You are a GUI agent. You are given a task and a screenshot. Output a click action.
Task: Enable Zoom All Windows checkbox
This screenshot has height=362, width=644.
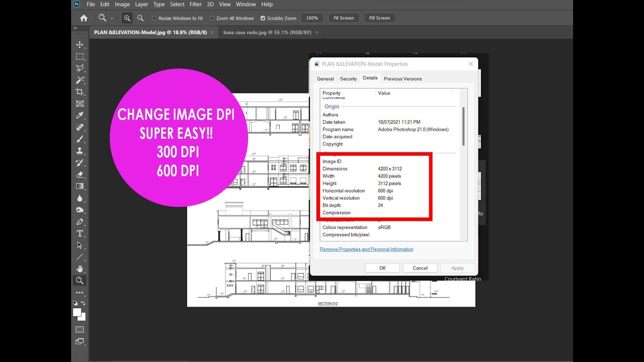click(212, 18)
